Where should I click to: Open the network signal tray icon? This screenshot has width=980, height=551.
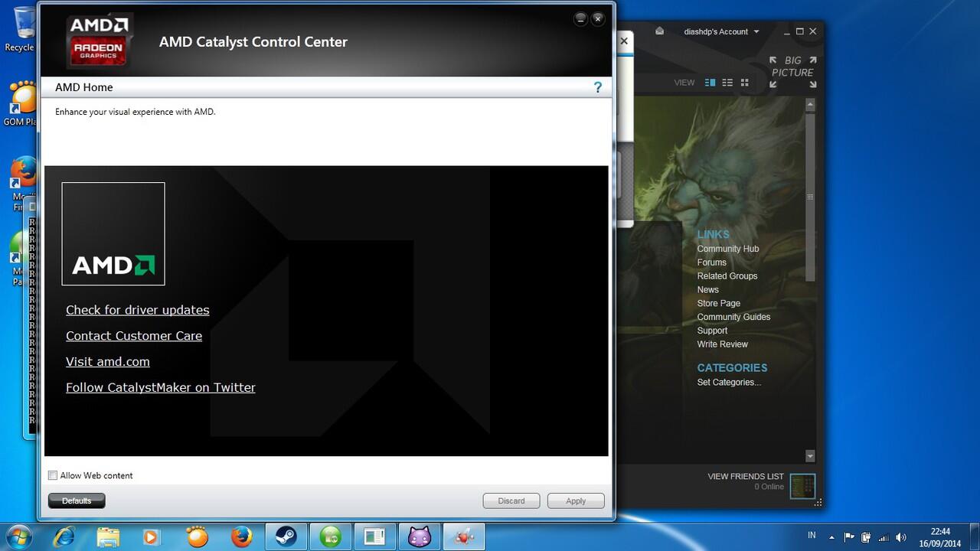point(884,537)
